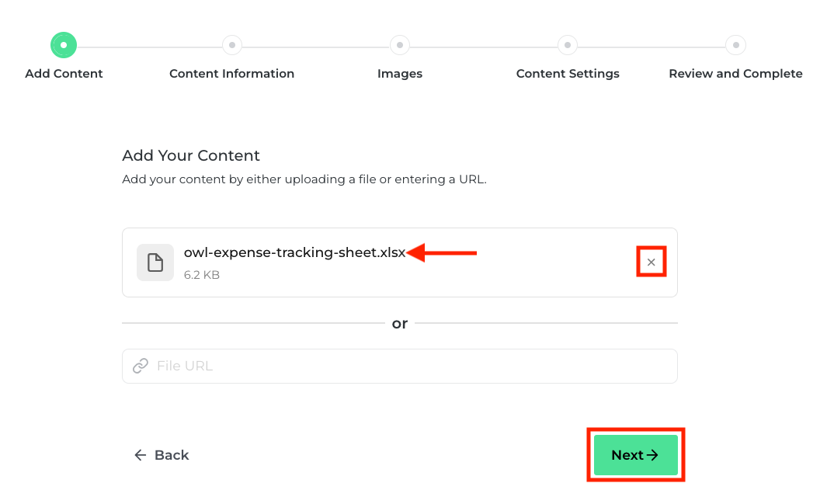Click the Content Information step circle

pyautogui.click(x=231, y=45)
